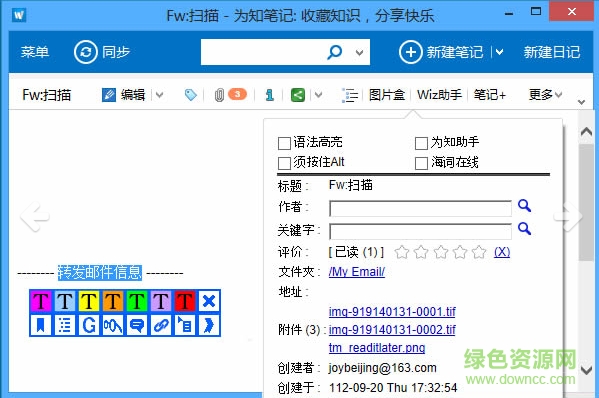Viewport: 599px width, 398px height.
Task: Enable 须按住Alt checkbox
Action: tap(284, 163)
